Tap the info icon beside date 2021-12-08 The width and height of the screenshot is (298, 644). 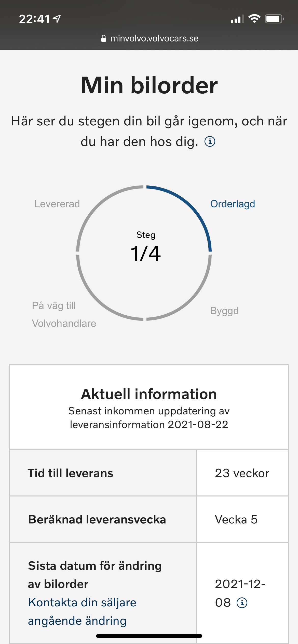point(242,603)
